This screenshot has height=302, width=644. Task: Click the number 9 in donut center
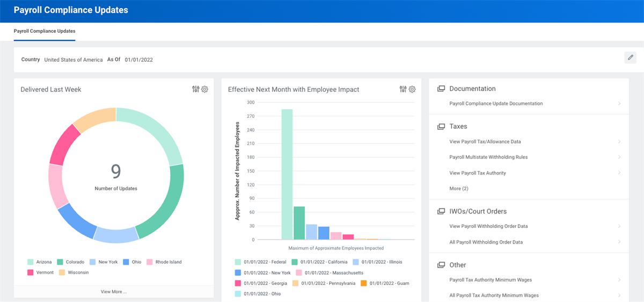(116, 171)
